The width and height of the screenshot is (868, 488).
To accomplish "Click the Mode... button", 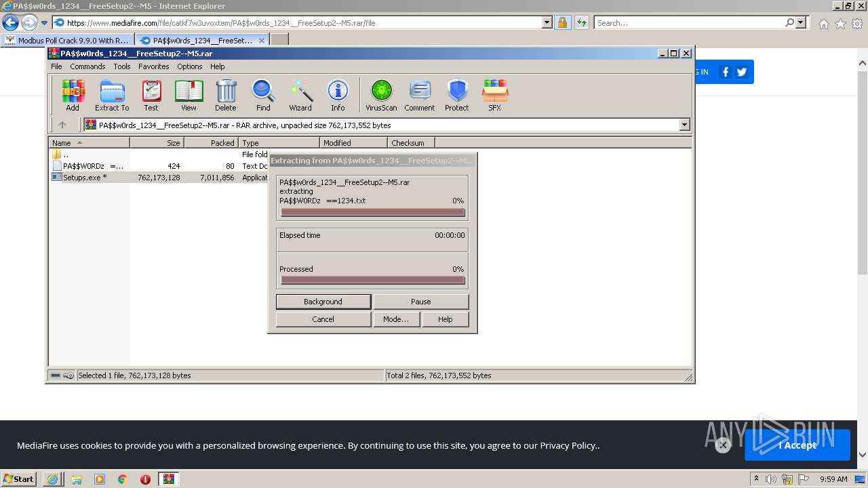I will click(x=396, y=319).
